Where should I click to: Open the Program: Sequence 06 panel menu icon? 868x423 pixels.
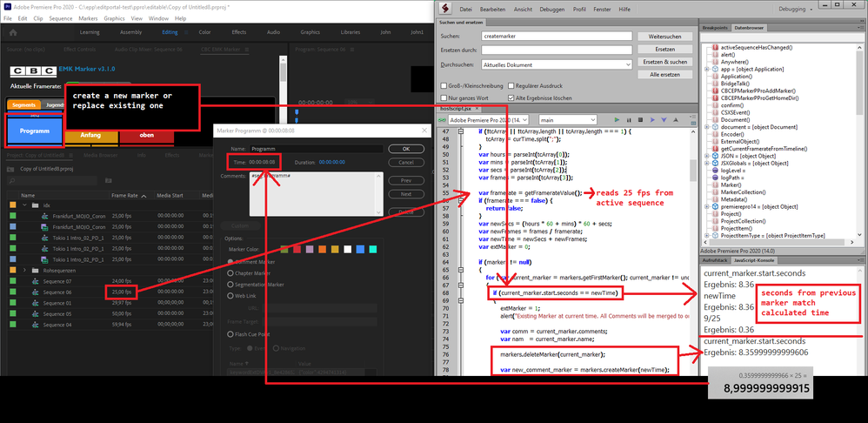point(351,50)
